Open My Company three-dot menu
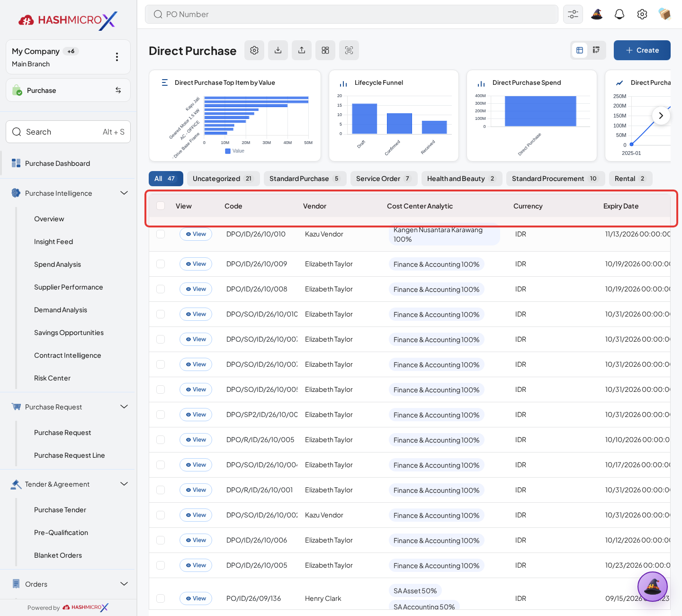The height and width of the screenshot is (616, 682). coord(117,57)
